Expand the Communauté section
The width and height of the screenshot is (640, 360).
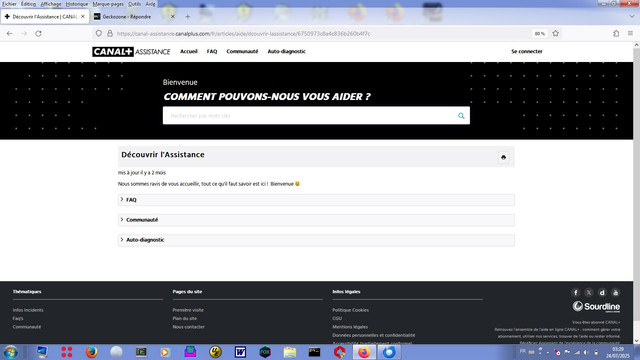[x=316, y=220]
